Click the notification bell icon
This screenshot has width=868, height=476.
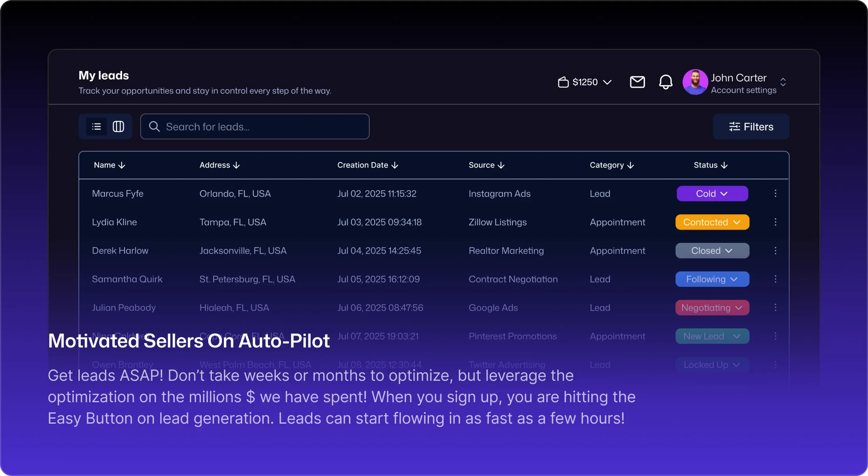(665, 82)
